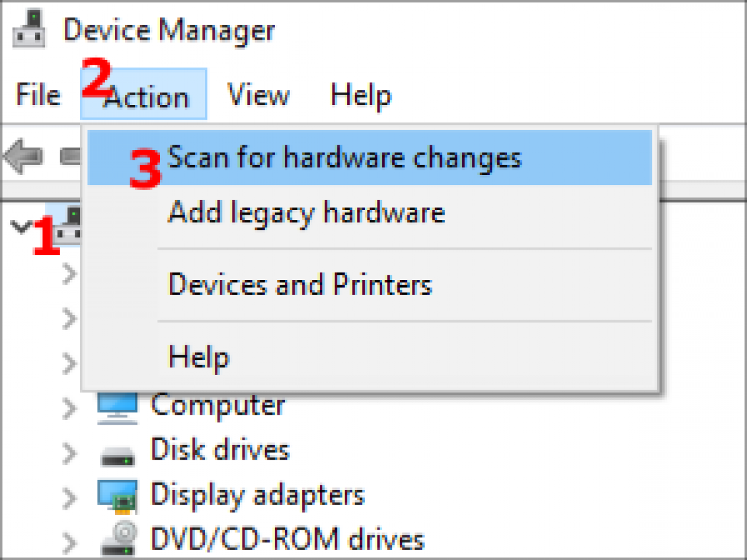Open Devices and Printers
Viewport: 747px width, 560px height.
(299, 285)
